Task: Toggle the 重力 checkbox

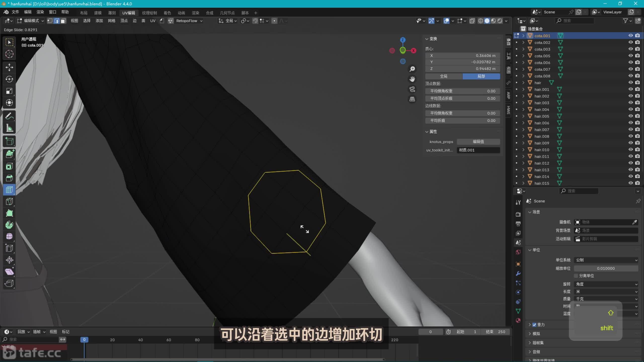Action: tap(535, 325)
